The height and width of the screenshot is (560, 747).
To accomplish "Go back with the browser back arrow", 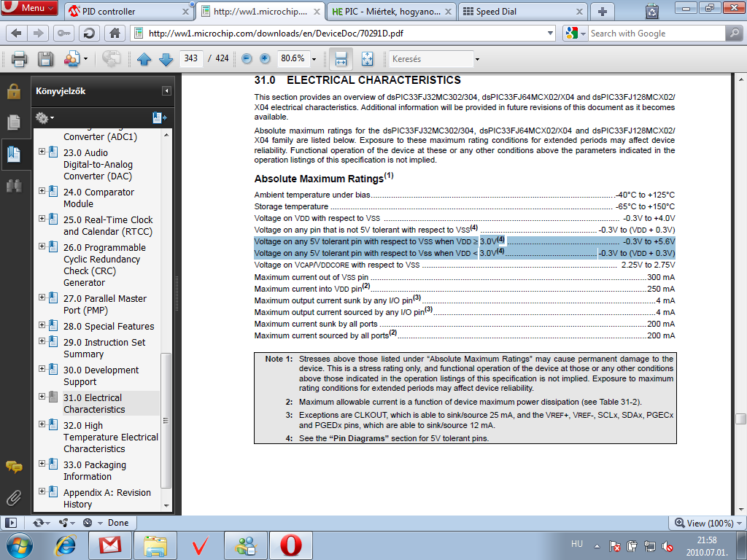I will pyautogui.click(x=16, y=34).
